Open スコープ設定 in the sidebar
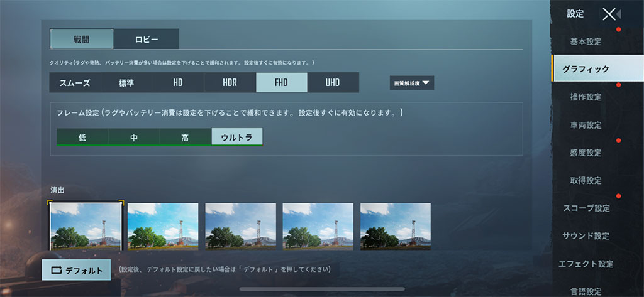Viewport: 644px width, 297px height. pos(586,208)
